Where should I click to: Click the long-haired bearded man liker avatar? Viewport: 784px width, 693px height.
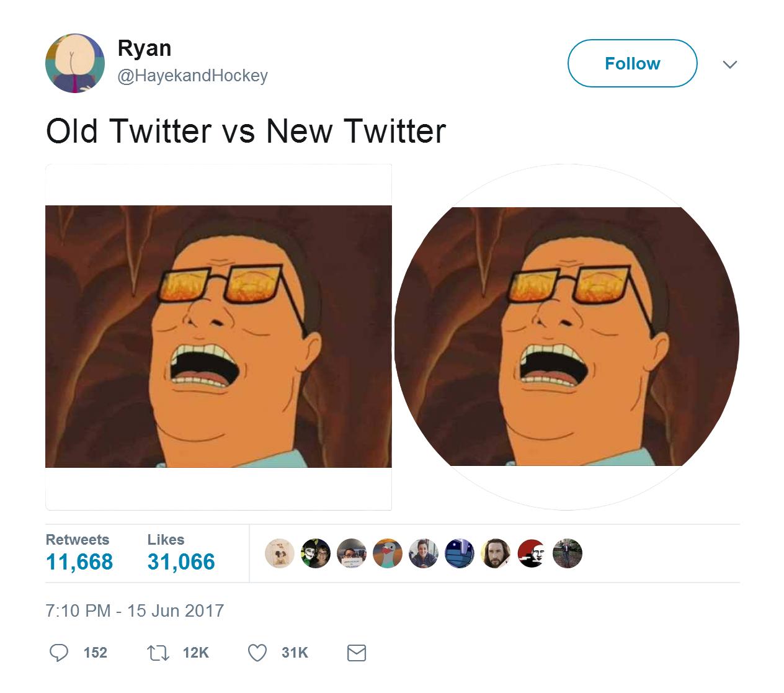point(496,553)
